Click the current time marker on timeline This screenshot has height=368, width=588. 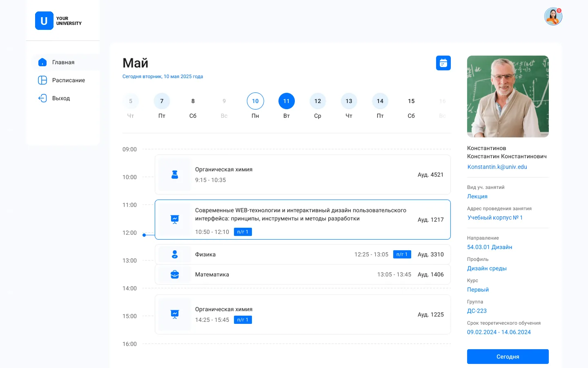(144, 235)
